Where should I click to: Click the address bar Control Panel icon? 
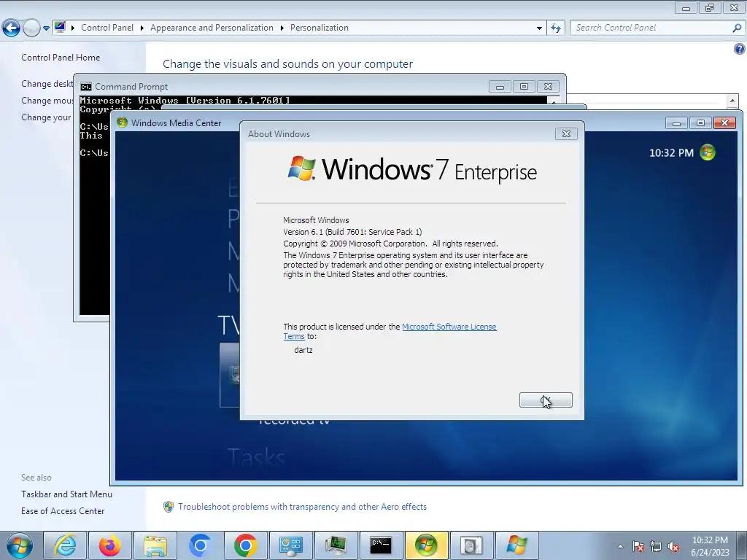tap(60, 27)
